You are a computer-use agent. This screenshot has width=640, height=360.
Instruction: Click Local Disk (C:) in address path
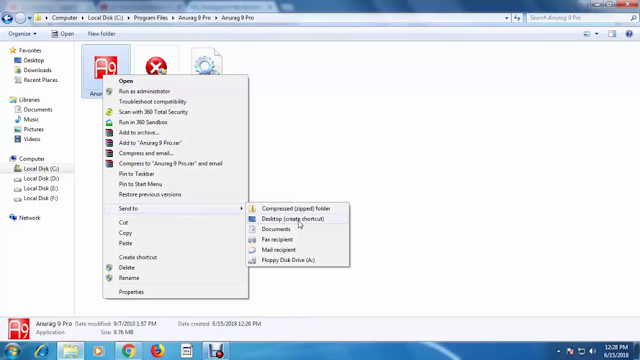[x=105, y=18]
